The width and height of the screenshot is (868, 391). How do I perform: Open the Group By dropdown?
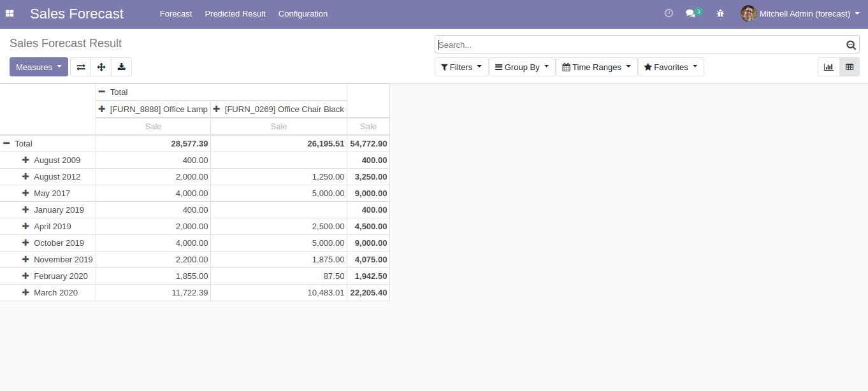pyautogui.click(x=522, y=67)
